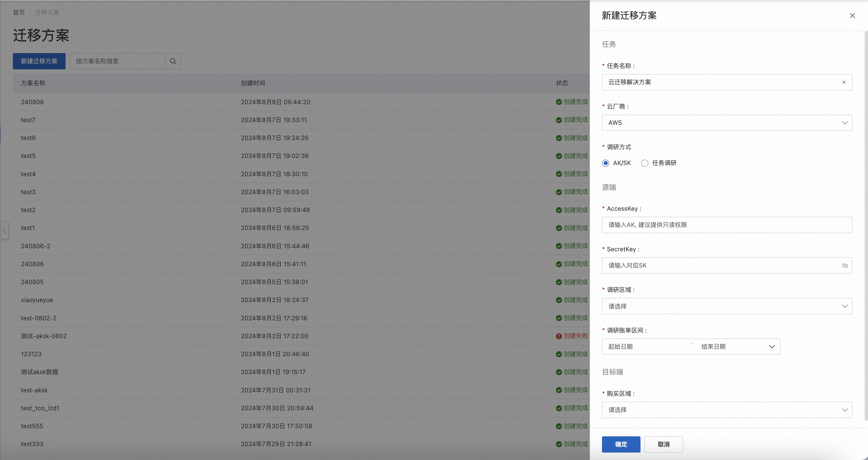
Task: Click the 确定 confirm button
Action: pyautogui.click(x=621, y=444)
